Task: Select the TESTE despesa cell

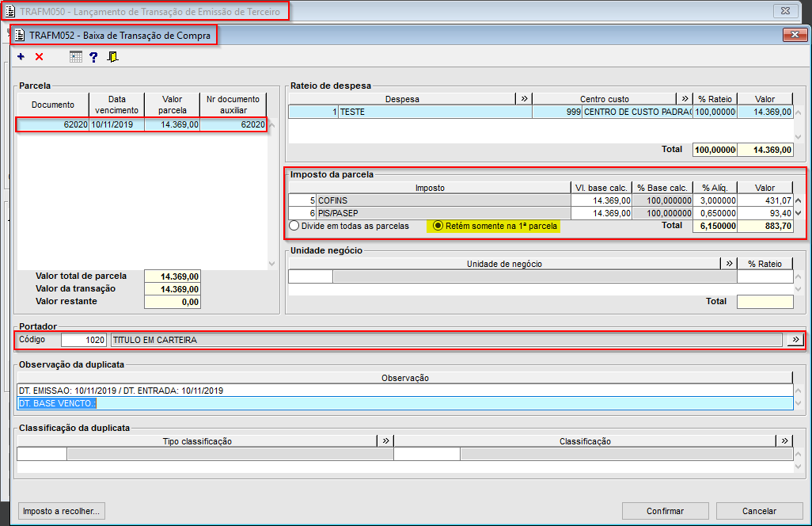Action: pyautogui.click(x=435, y=112)
